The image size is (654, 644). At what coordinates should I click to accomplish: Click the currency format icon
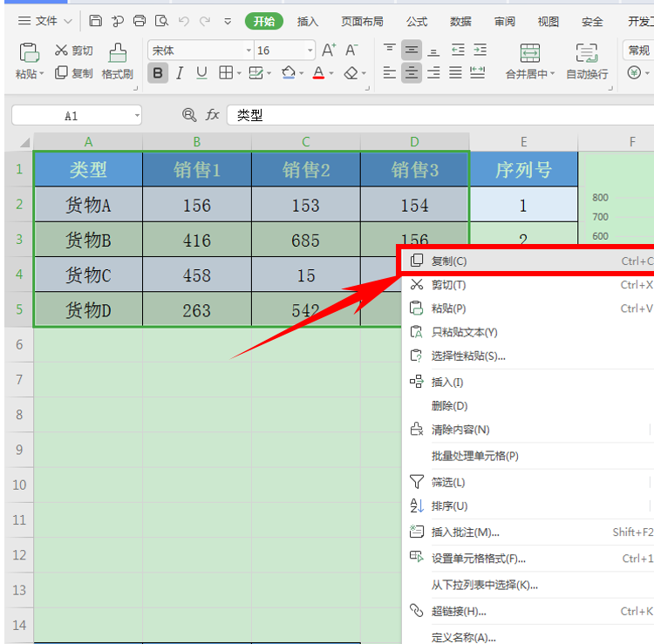coord(634,73)
